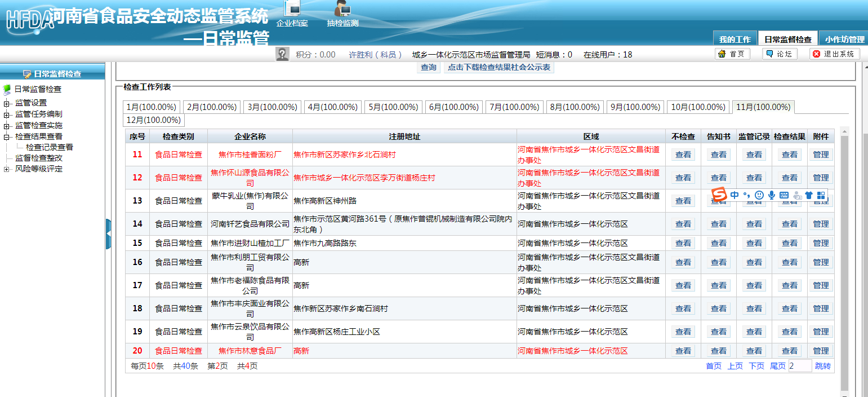View 检查结果 for row 15 焦作市进财山楂加工厂
Screen dimensions: 868x397
pyautogui.click(x=790, y=243)
